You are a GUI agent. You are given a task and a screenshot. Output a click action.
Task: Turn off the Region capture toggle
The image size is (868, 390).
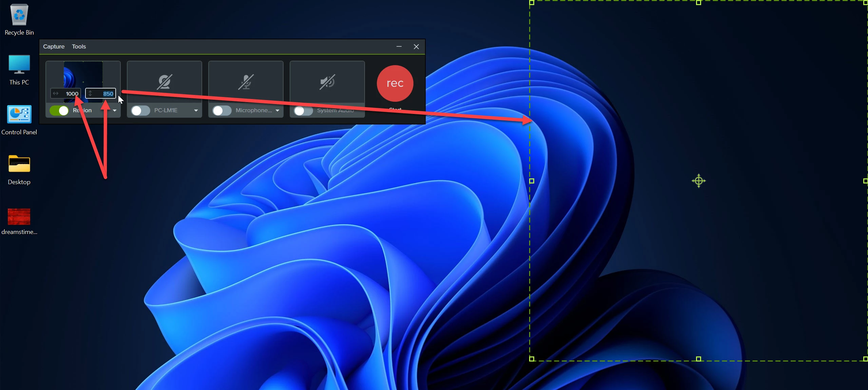coord(59,111)
